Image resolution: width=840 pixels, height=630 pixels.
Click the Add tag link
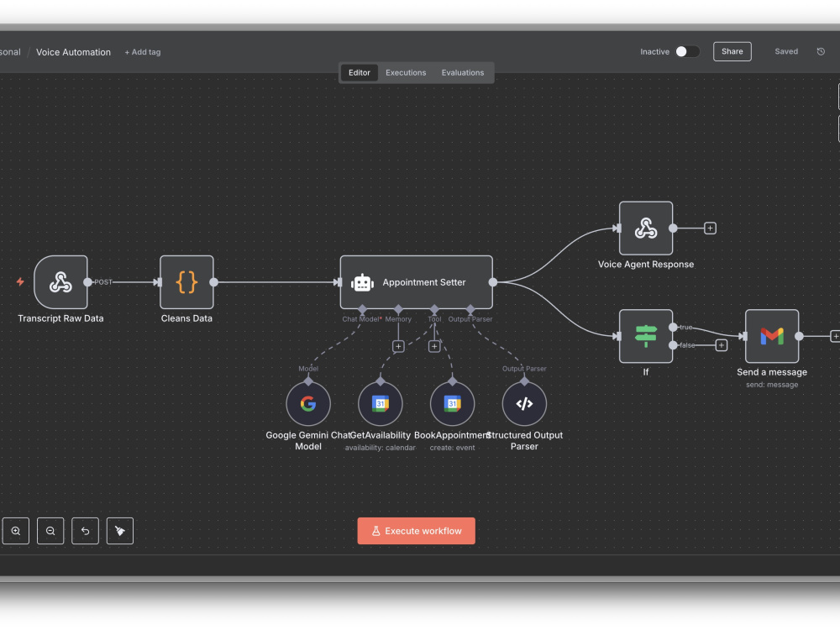pos(143,52)
